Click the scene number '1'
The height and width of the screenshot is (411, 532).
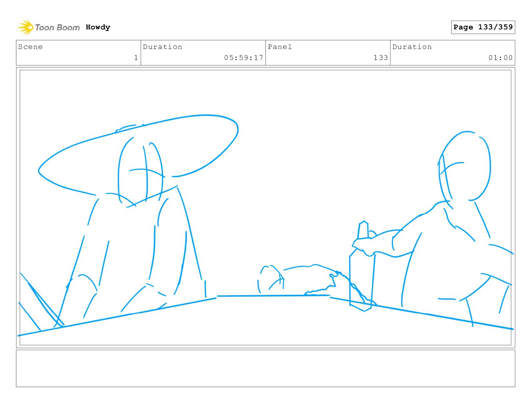[136, 58]
